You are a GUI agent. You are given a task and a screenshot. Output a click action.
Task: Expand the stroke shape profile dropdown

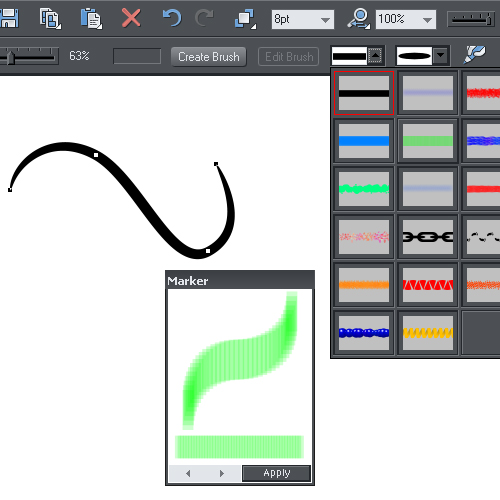[x=440, y=55]
